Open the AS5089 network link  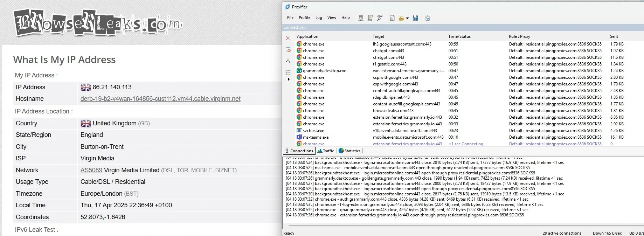click(91, 170)
